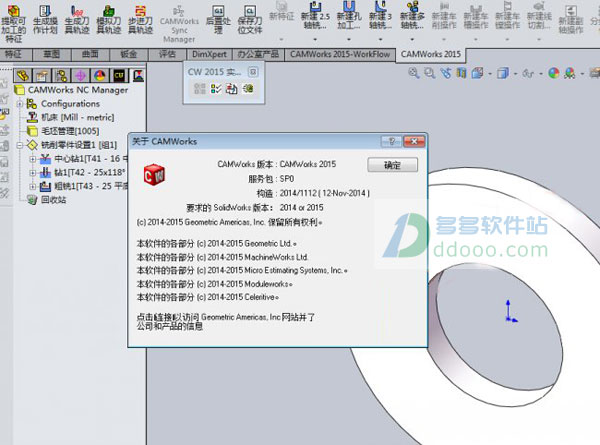Open CAMWorks operation tree panel tab

pyautogui.click(x=138, y=75)
